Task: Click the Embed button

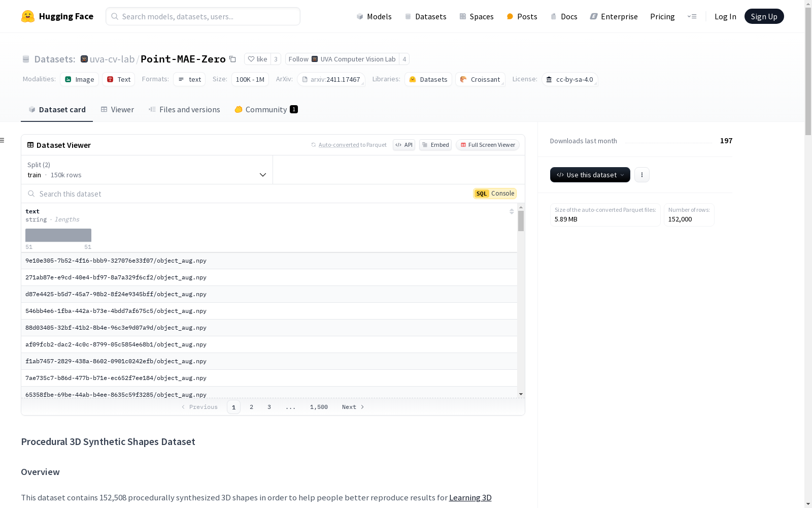Action: click(435, 145)
